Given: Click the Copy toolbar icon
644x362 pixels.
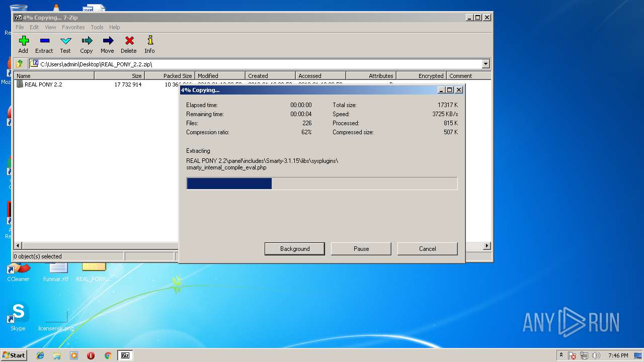Looking at the screenshot, I should point(87,44).
